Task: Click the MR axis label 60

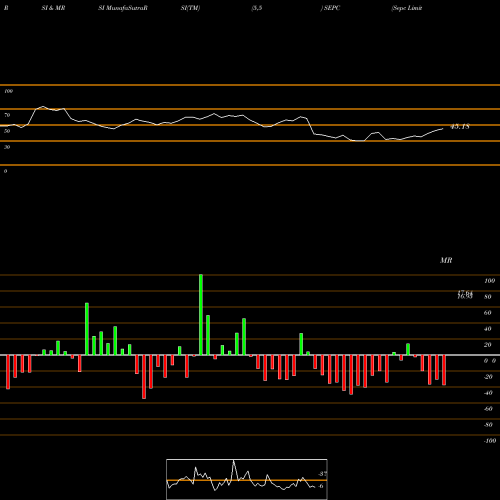Action: pos(488,313)
